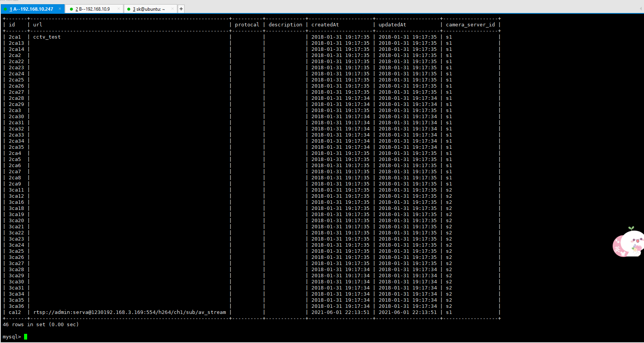Click row id '3ca11'
Image resolution: width=644 pixels, height=343 pixels.
coord(16,190)
